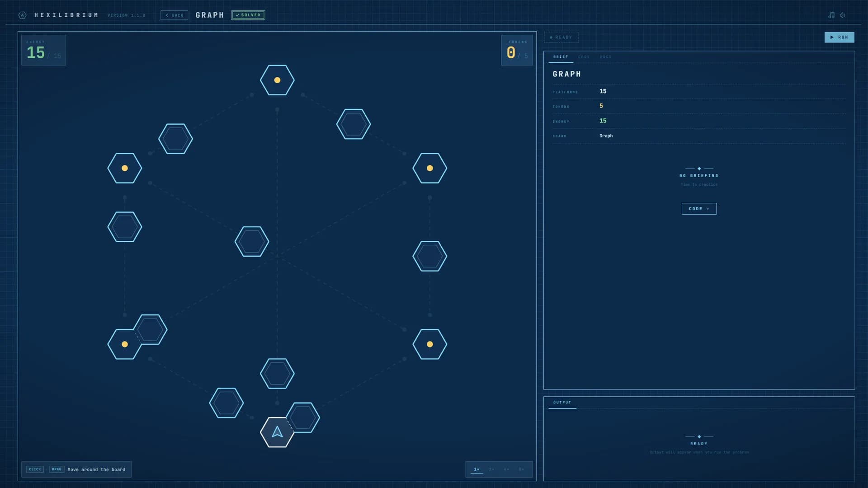This screenshot has height=488, width=868.
Task: Set playback speed to 4x
Action: coord(506,469)
